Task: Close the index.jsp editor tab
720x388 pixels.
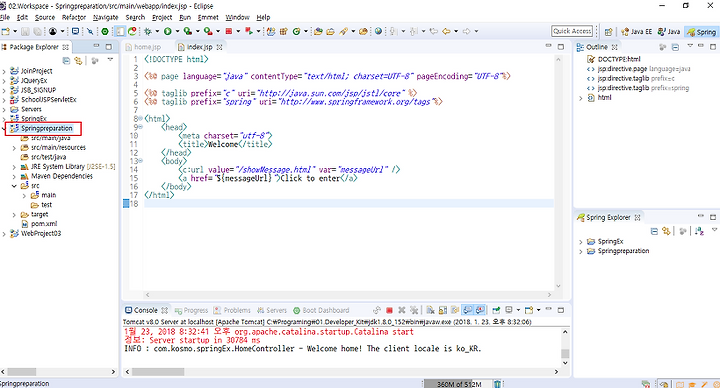Action: [x=219, y=47]
